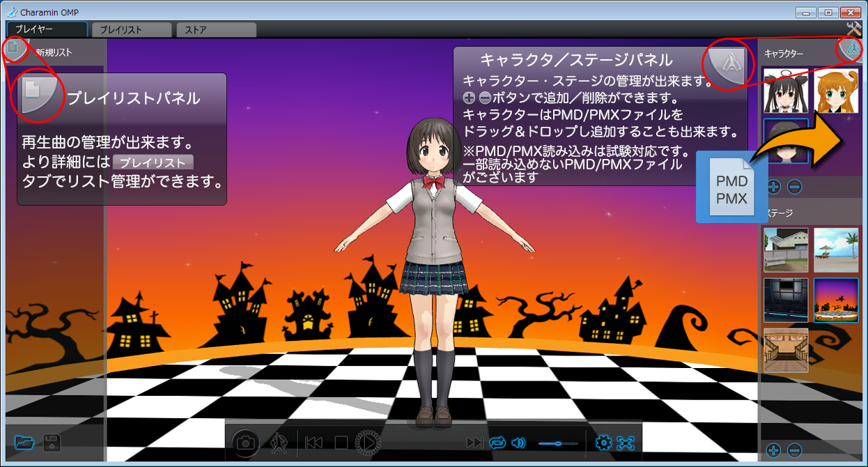This screenshot has width=868, height=467.
Task: Open playlist file with folder icon
Action: [24, 442]
